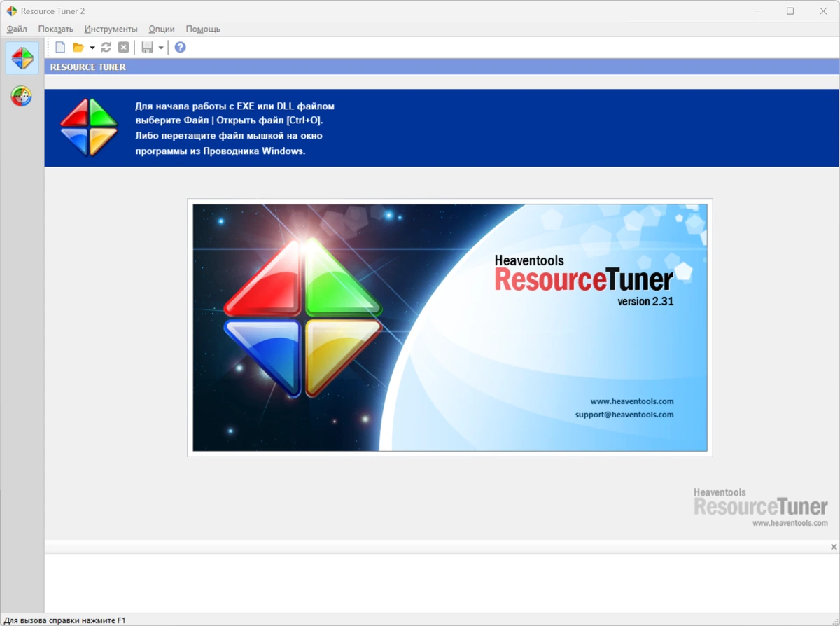Open the Опции menu
840x626 pixels.
click(162, 29)
